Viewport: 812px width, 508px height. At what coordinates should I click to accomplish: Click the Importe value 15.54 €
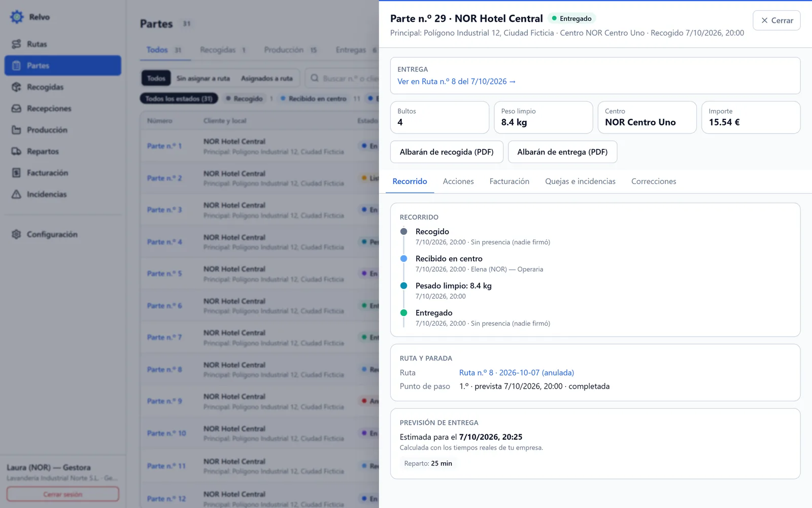point(724,122)
